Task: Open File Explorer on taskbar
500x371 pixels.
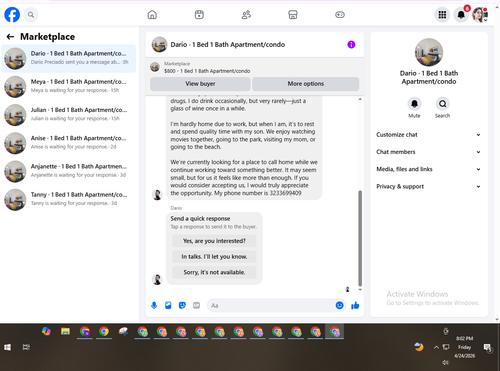Action: point(65,331)
